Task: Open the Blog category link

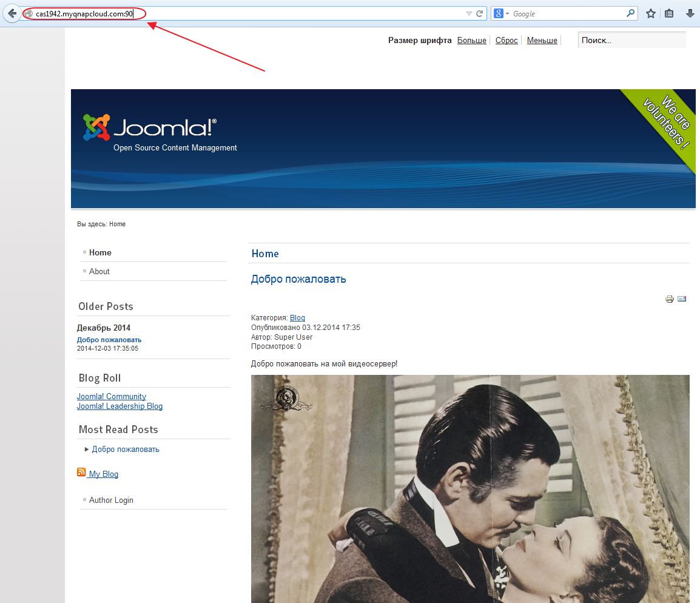Action: pyautogui.click(x=297, y=318)
